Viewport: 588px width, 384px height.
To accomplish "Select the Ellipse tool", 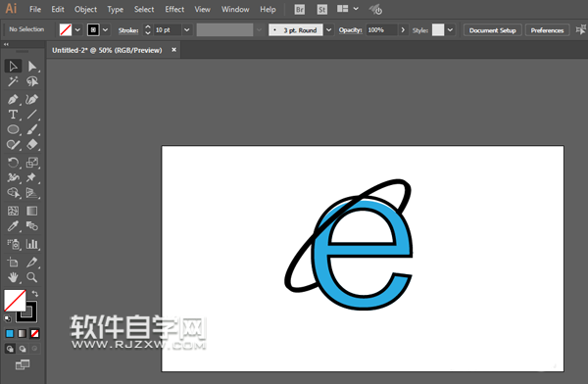I will click(x=13, y=129).
